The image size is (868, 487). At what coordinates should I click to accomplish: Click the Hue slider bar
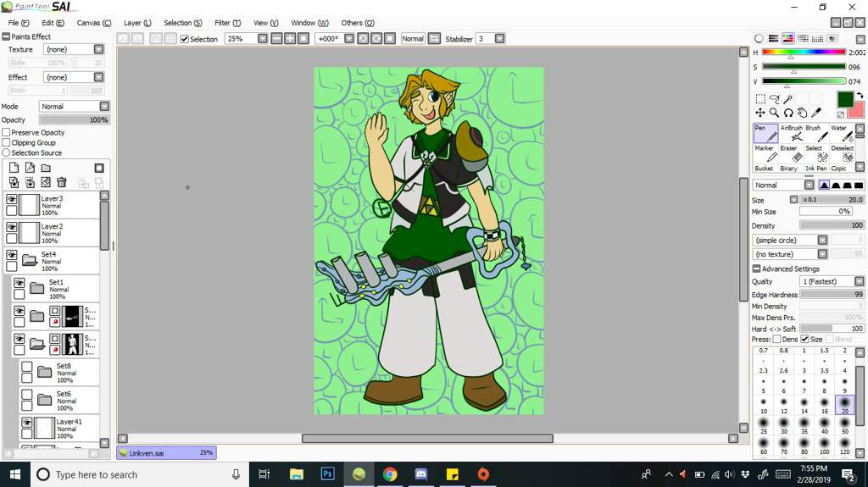click(804, 52)
